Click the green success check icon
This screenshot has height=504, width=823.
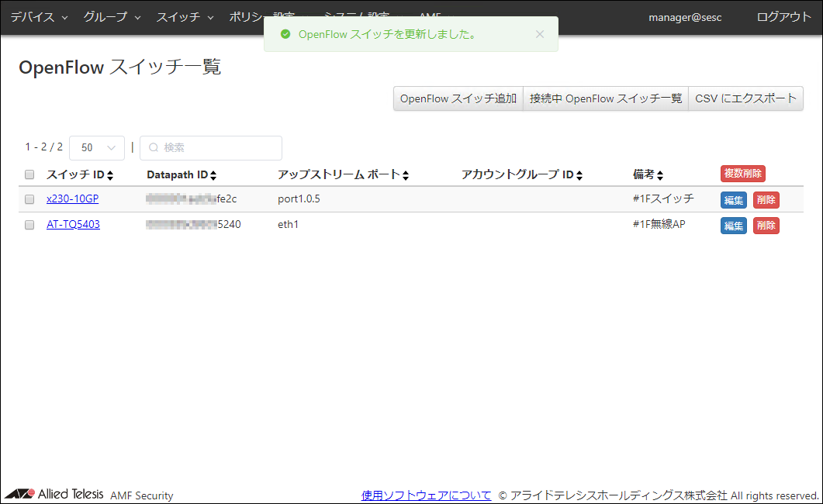pos(285,34)
